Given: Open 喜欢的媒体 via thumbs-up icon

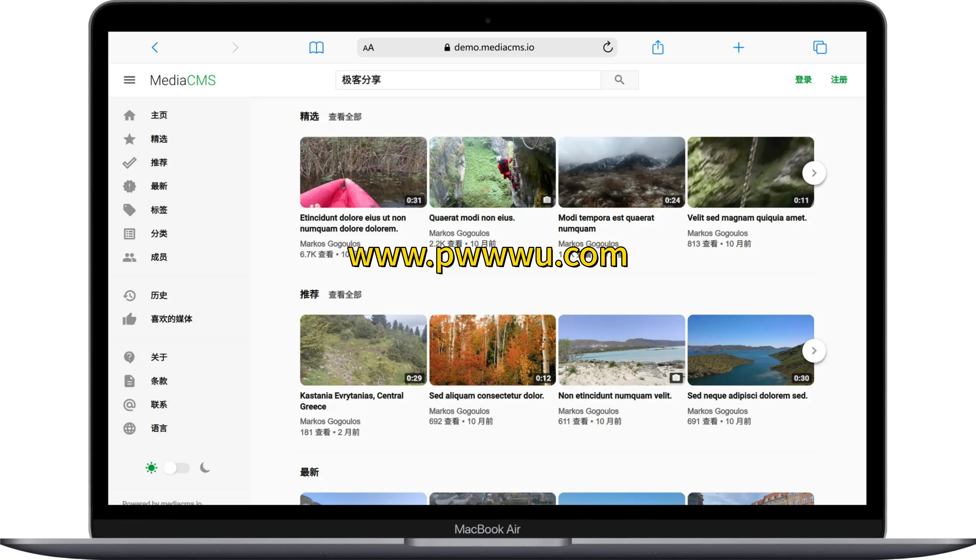Looking at the screenshot, I should tap(129, 319).
